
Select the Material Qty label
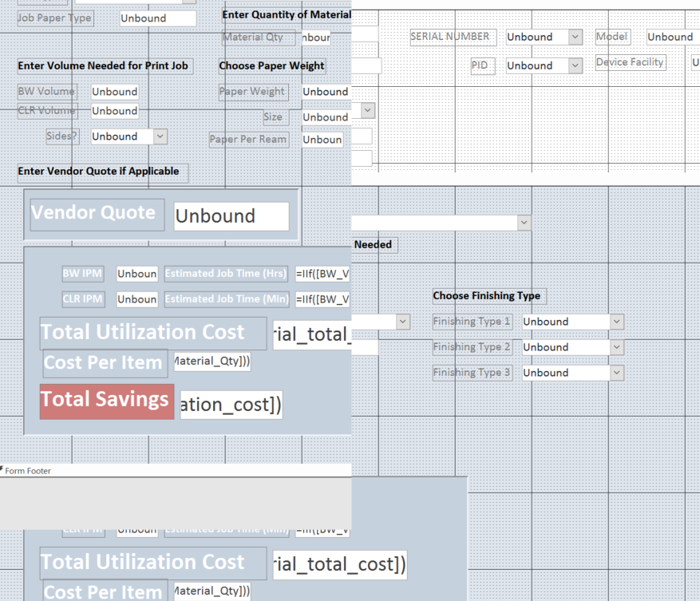pos(259,38)
